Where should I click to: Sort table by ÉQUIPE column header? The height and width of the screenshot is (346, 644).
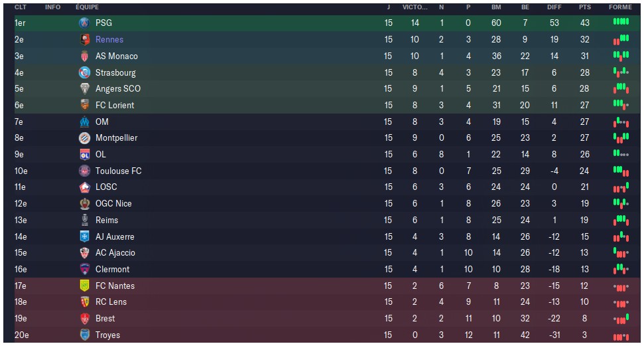(88, 7)
